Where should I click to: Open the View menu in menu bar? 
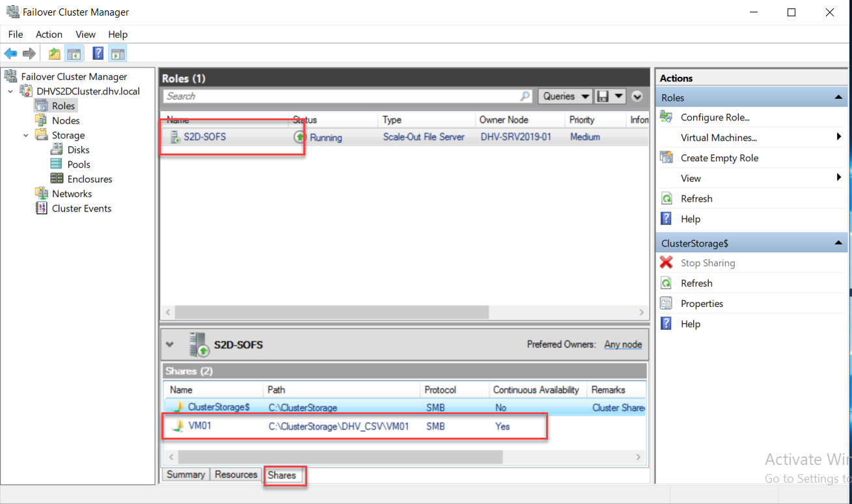(x=85, y=34)
